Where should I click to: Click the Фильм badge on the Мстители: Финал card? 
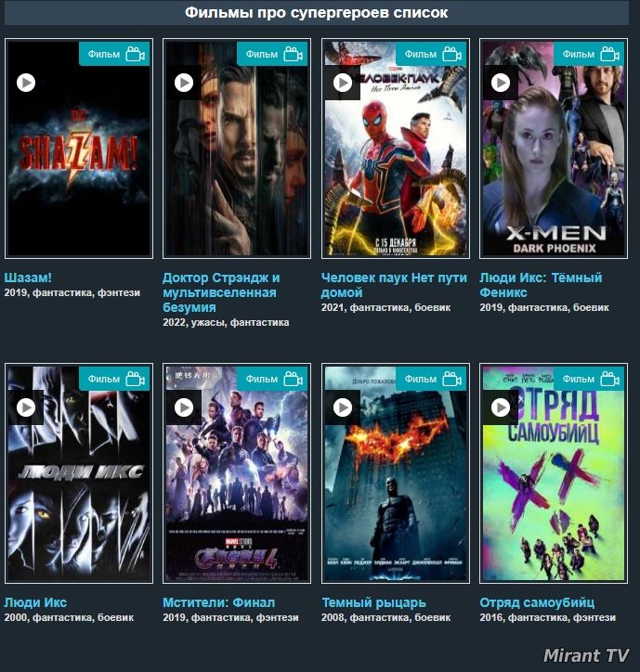[x=272, y=379]
